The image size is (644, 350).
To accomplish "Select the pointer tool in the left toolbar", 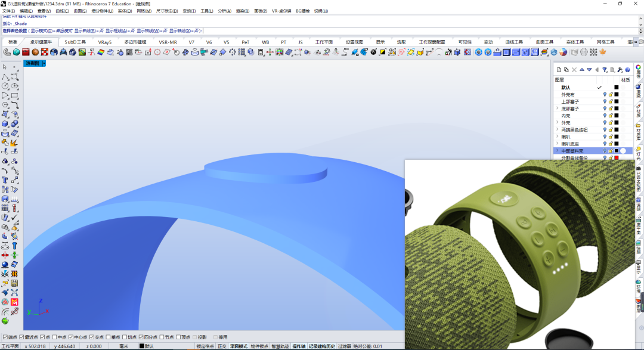I will (x=5, y=67).
